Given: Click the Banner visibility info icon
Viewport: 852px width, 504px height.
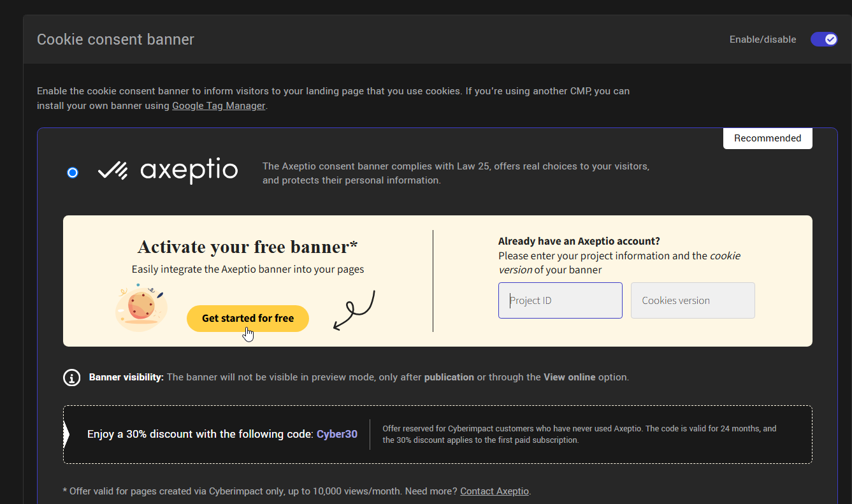Looking at the screenshot, I should pos(72,377).
